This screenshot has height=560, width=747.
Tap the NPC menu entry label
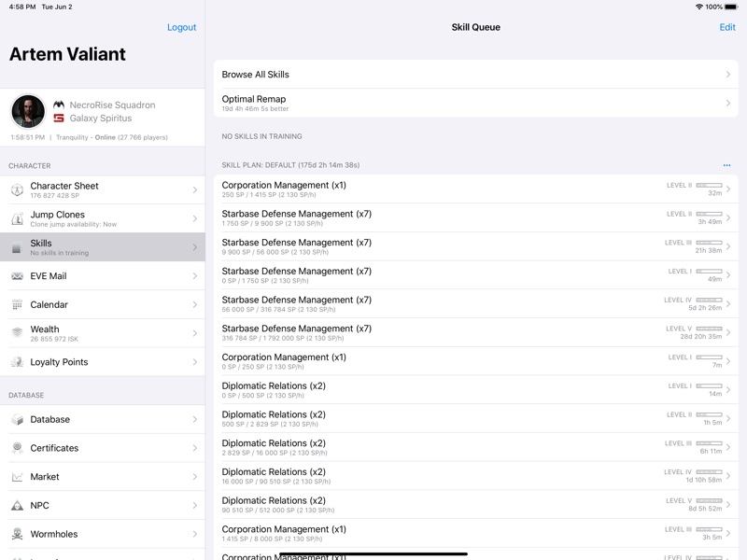click(39, 505)
